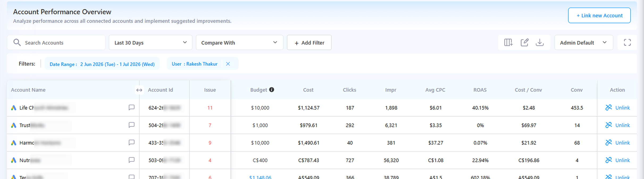Click the Budget info icon
644x179 pixels.
[271, 90]
